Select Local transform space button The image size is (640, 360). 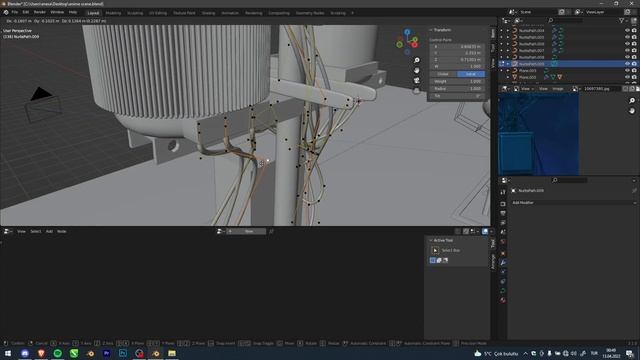(x=471, y=74)
